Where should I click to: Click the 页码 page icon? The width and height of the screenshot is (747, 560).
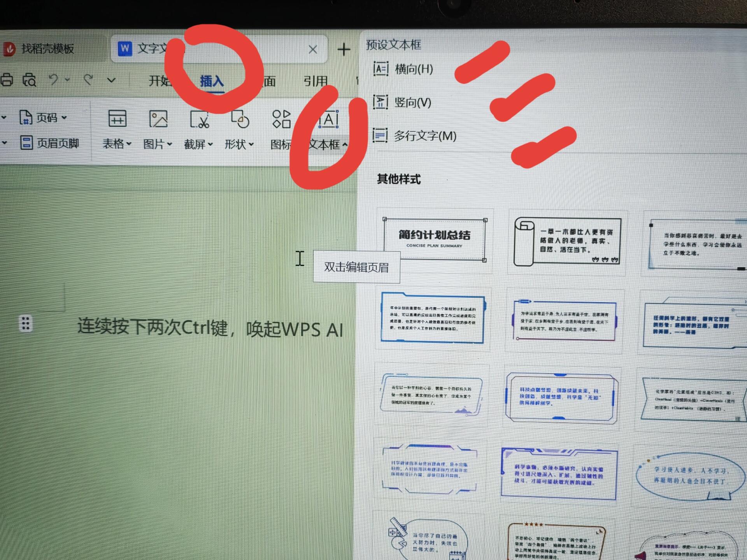[26, 117]
